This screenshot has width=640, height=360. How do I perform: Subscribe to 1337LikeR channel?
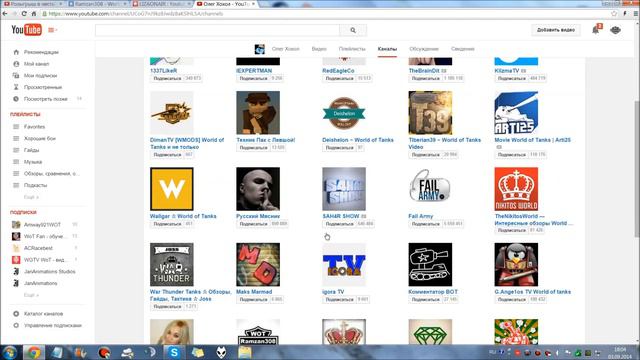click(167, 78)
